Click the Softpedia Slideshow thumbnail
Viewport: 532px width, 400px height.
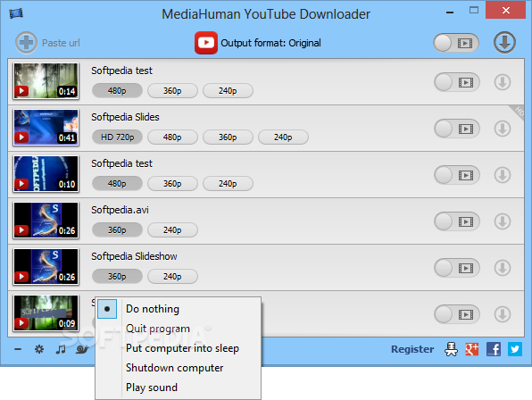(46, 267)
